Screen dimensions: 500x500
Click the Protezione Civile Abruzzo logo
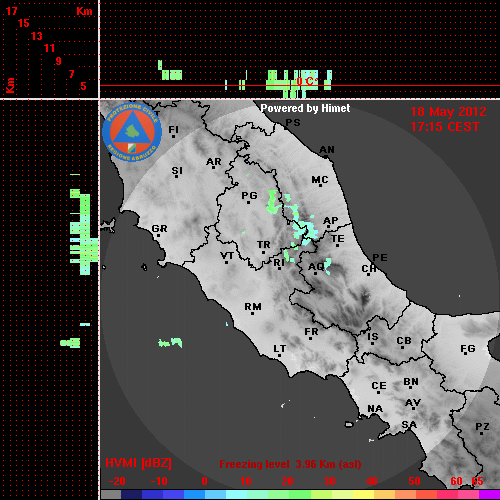coord(132,133)
